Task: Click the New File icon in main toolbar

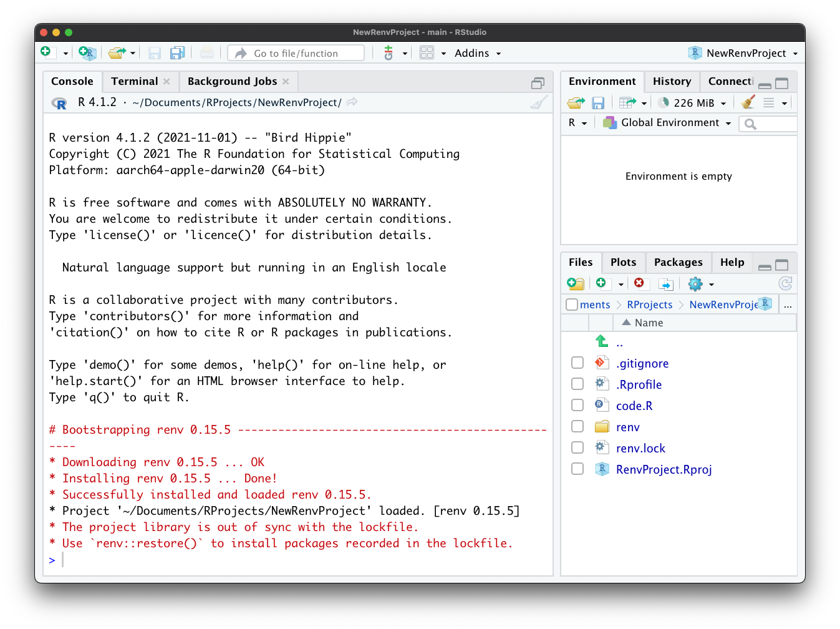Action: click(46, 52)
